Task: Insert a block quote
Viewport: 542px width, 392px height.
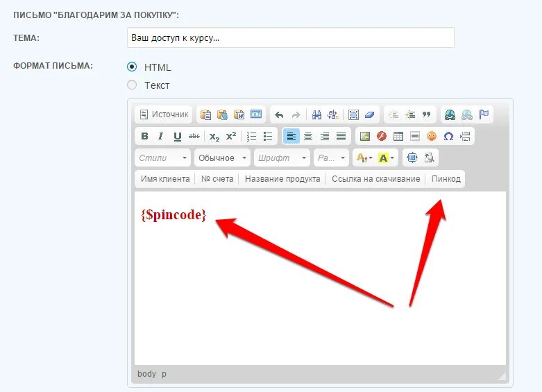Action: pyautogui.click(x=427, y=114)
